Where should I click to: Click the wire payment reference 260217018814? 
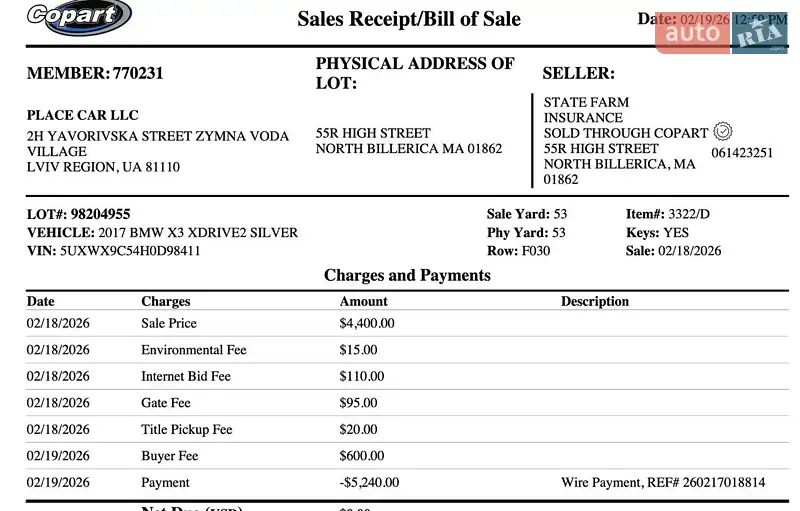point(724,482)
